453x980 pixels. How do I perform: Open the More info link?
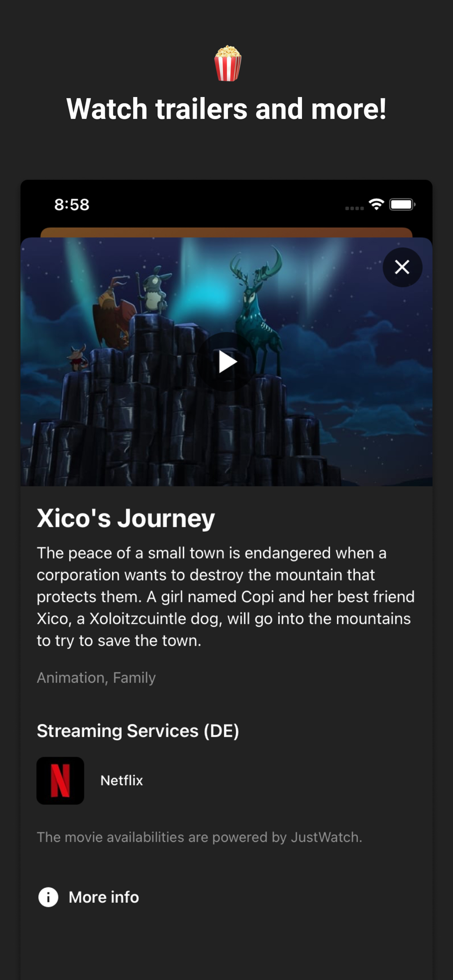[x=103, y=897]
